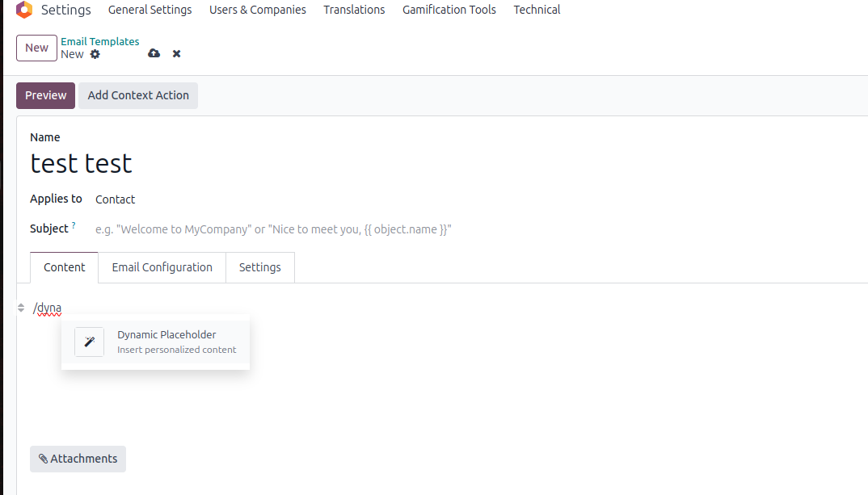Click the 'Applies to' label
The height and width of the screenshot is (495, 868).
(56, 199)
